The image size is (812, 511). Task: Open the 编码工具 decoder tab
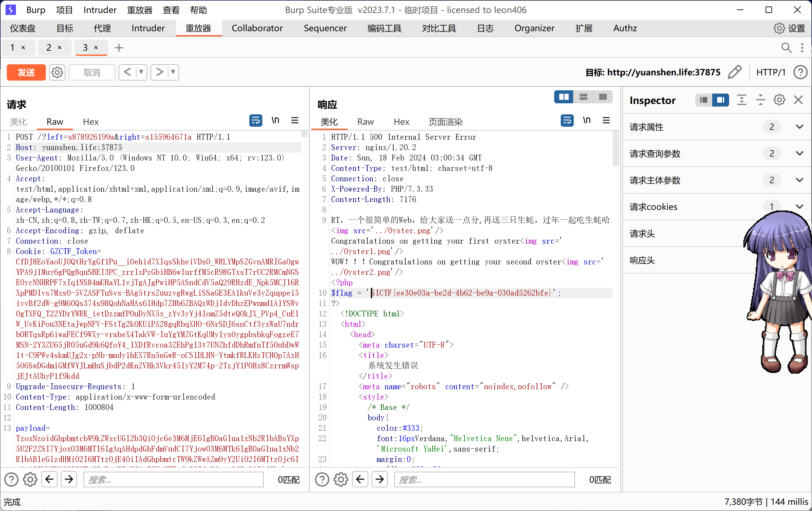pos(384,28)
